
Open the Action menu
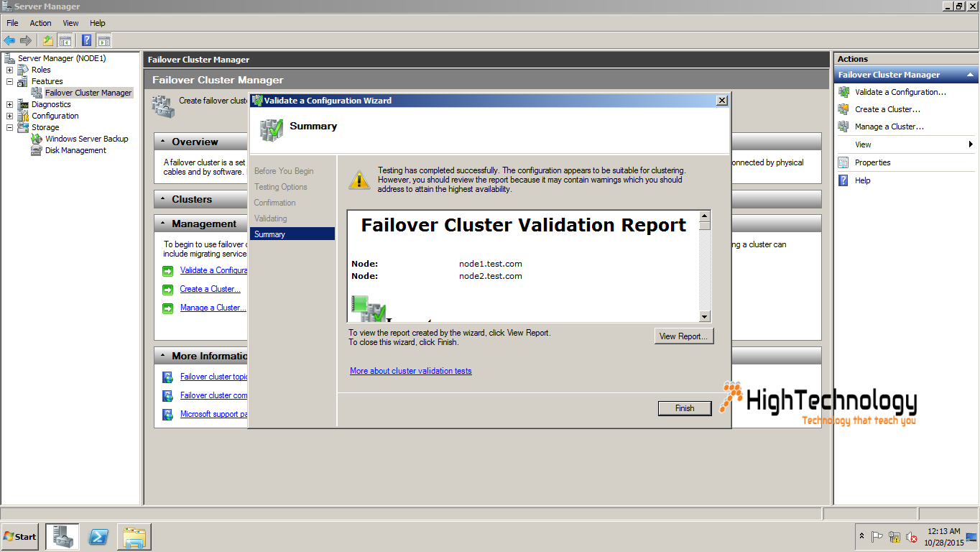pos(40,23)
